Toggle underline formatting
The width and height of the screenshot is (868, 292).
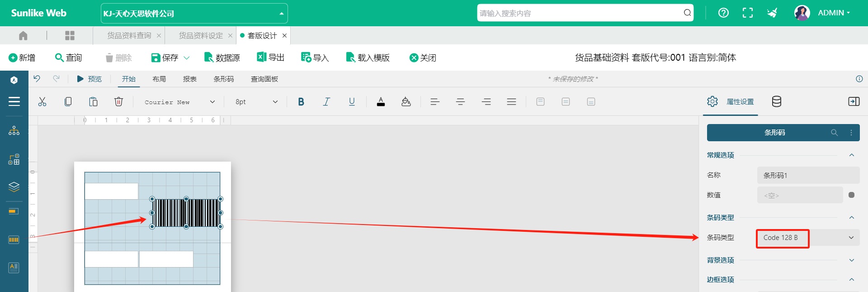[x=352, y=102]
